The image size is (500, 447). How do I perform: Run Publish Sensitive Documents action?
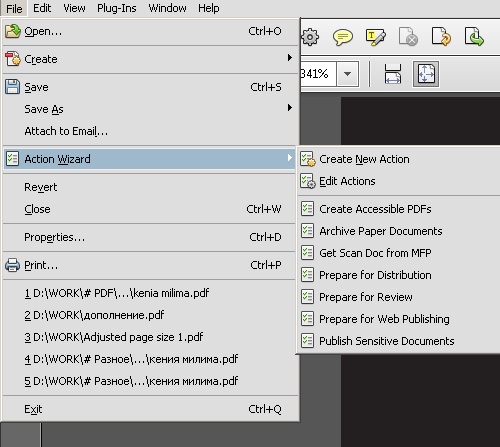point(399,341)
